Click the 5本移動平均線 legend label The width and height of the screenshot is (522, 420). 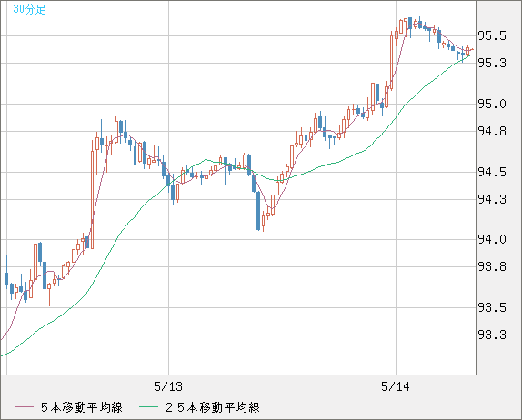[82, 407]
